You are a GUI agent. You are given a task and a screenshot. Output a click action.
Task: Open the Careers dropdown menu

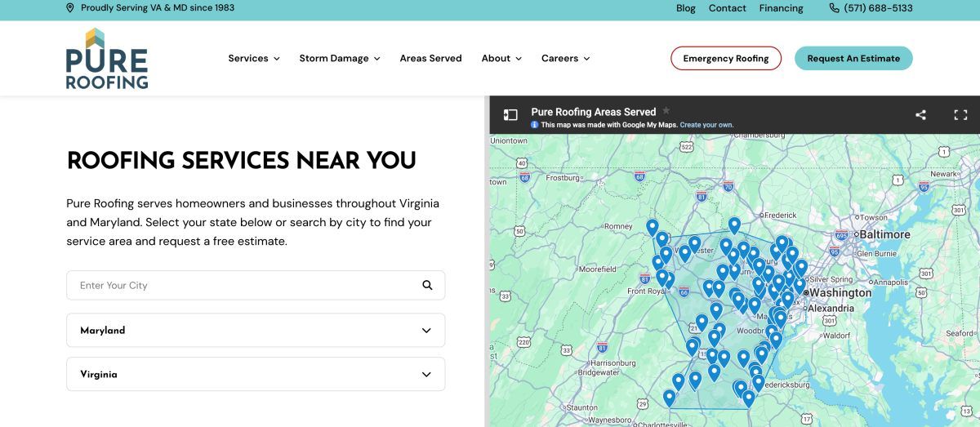coord(565,58)
